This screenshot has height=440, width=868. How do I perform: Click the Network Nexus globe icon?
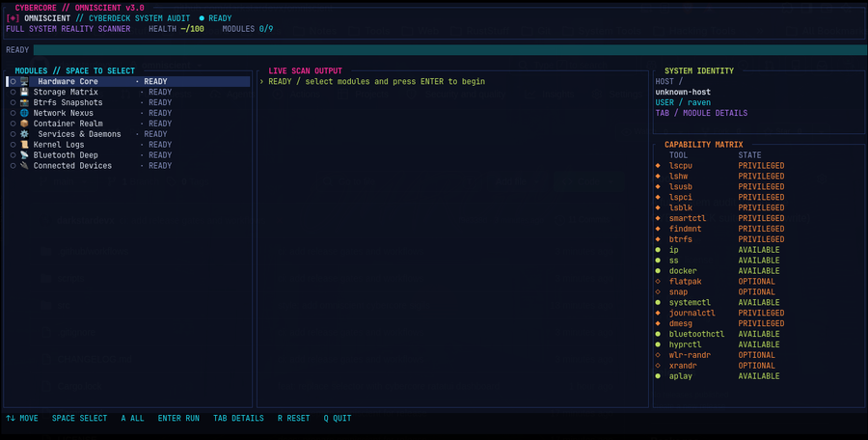tap(24, 113)
